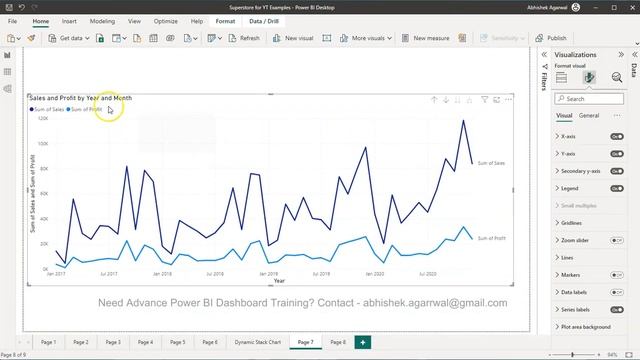Insert a Text box icon
640x360 pixels.
coord(327,38)
